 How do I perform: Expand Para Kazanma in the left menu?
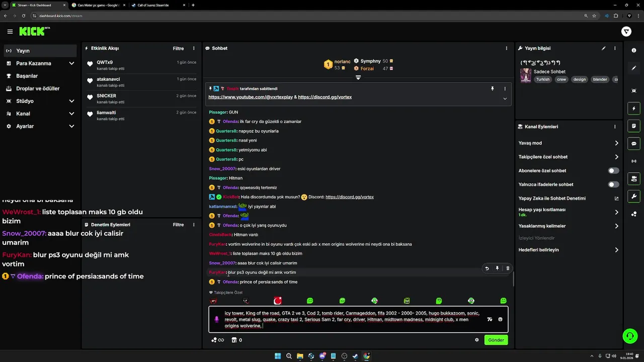[71, 63]
